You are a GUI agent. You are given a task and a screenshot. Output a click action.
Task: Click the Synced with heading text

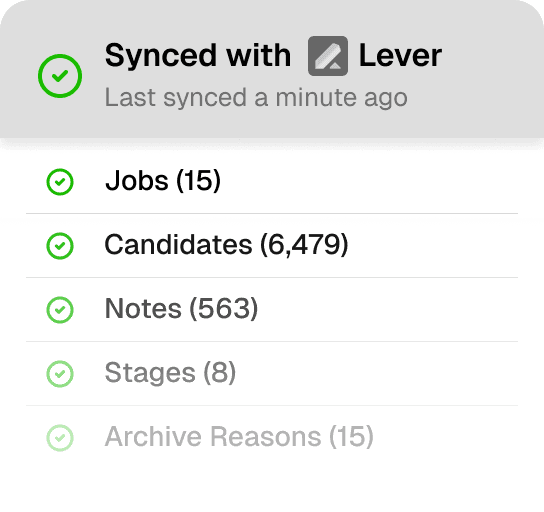click(198, 56)
